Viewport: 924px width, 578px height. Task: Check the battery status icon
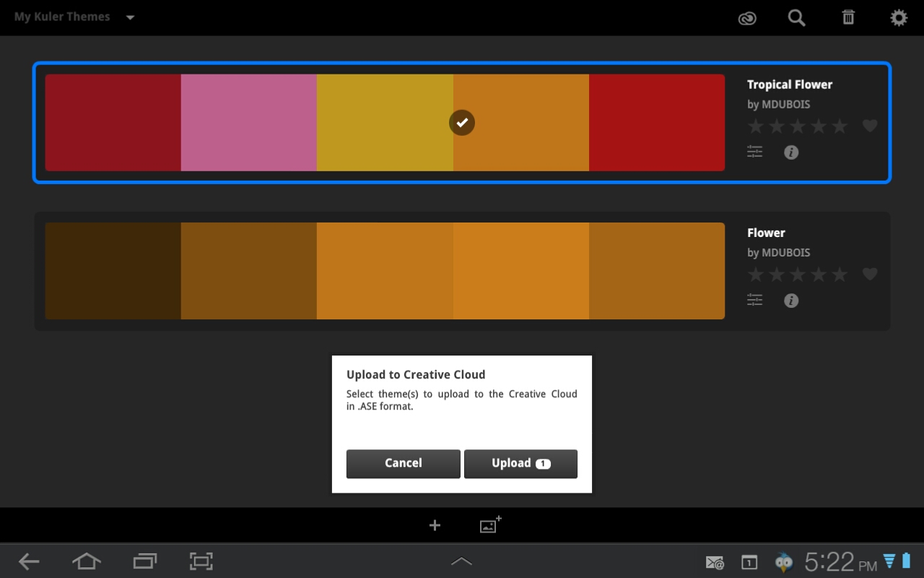coord(907,561)
